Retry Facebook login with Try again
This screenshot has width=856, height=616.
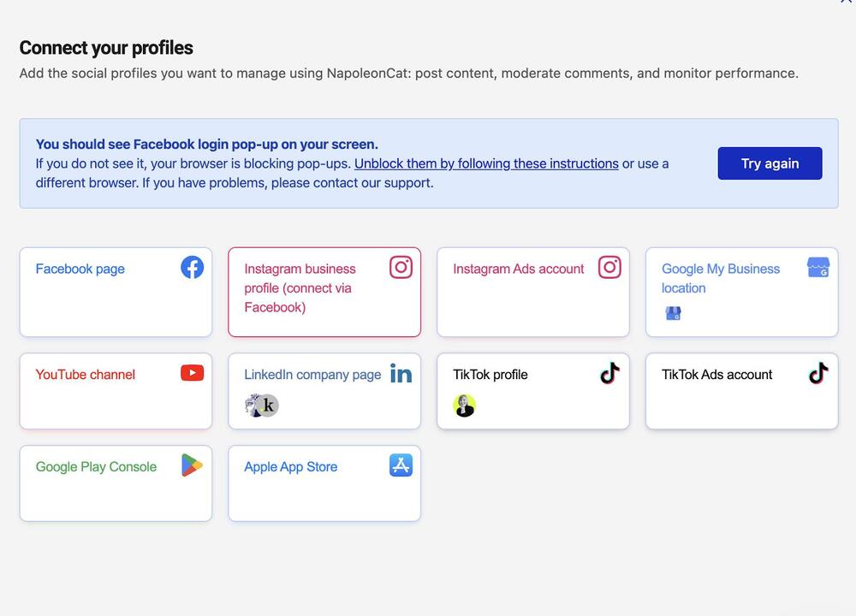click(770, 163)
